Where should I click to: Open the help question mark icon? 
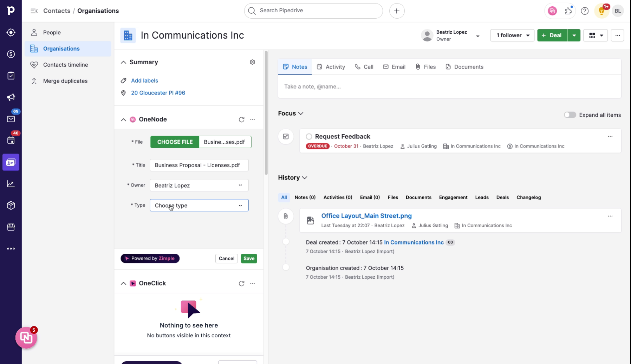[585, 11]
